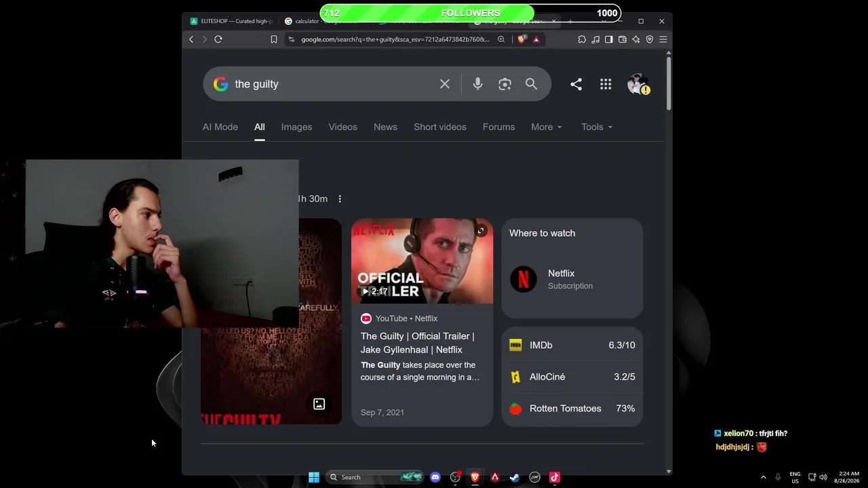Click the browser address bar URL
Image resolution: width=868 pixels, height=488 pixels.
(395, 39)
